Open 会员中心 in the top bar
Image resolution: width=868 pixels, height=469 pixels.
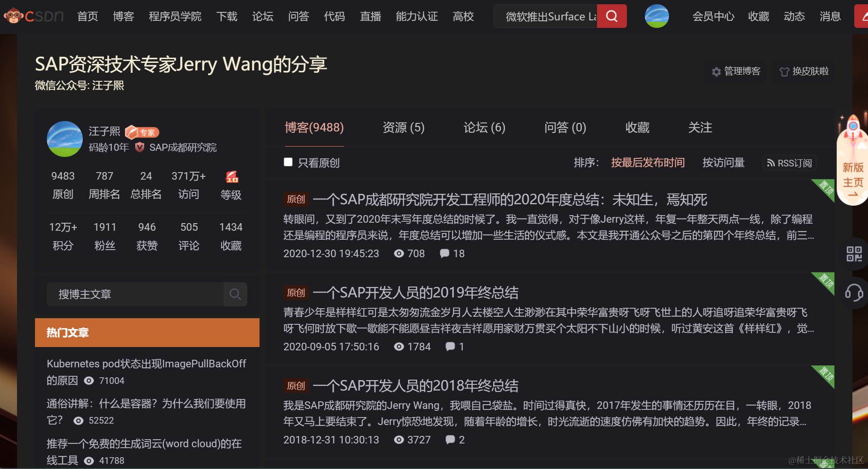(713, 17)
